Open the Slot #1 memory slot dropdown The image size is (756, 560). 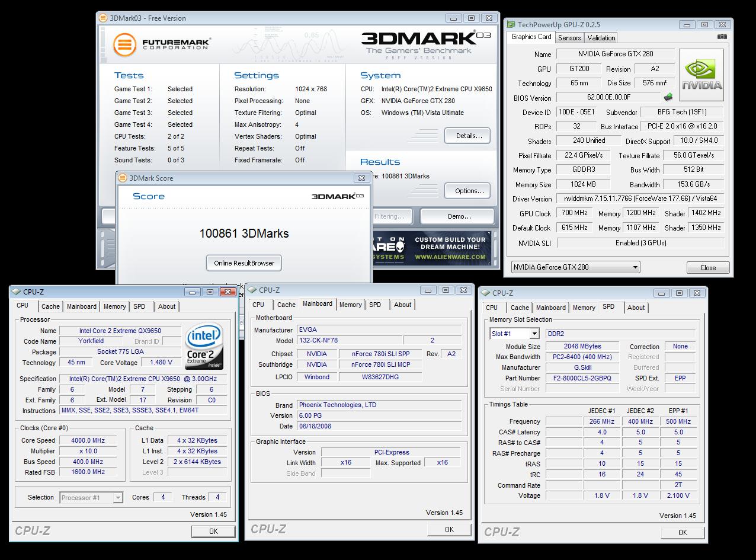click(x=514, y=334)
